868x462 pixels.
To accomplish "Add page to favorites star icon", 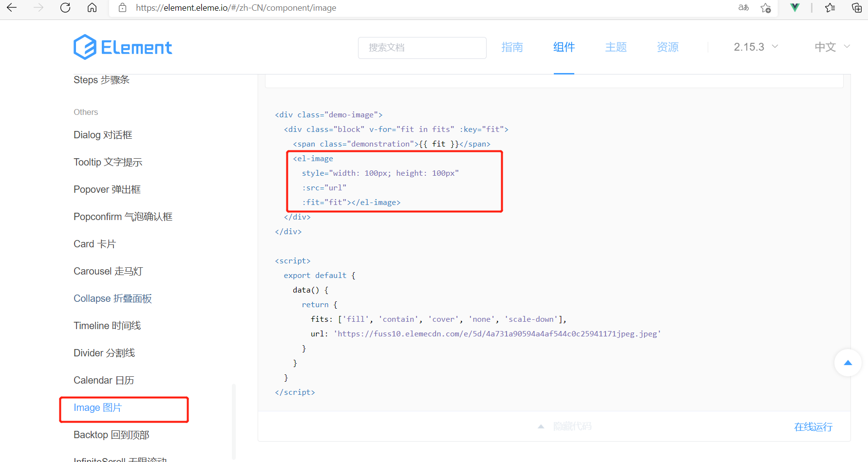I will click(x=766, y=8).
